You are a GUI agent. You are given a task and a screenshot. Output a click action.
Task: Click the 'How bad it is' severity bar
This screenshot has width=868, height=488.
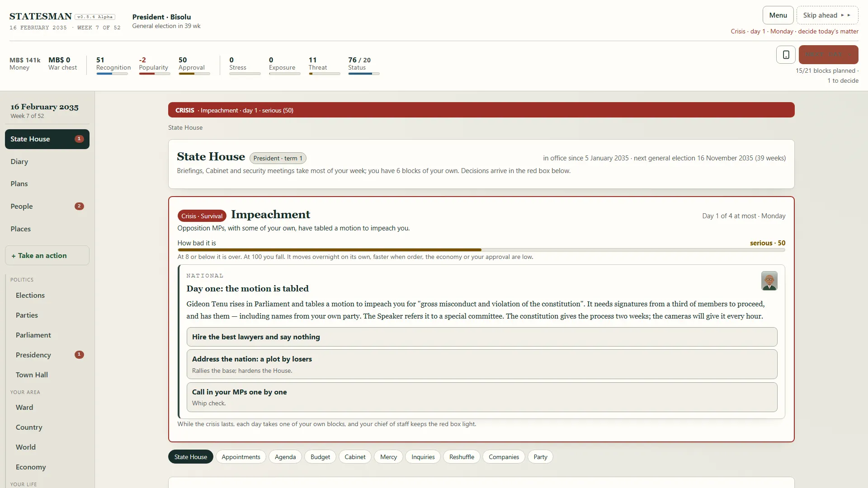click(481, 250)
